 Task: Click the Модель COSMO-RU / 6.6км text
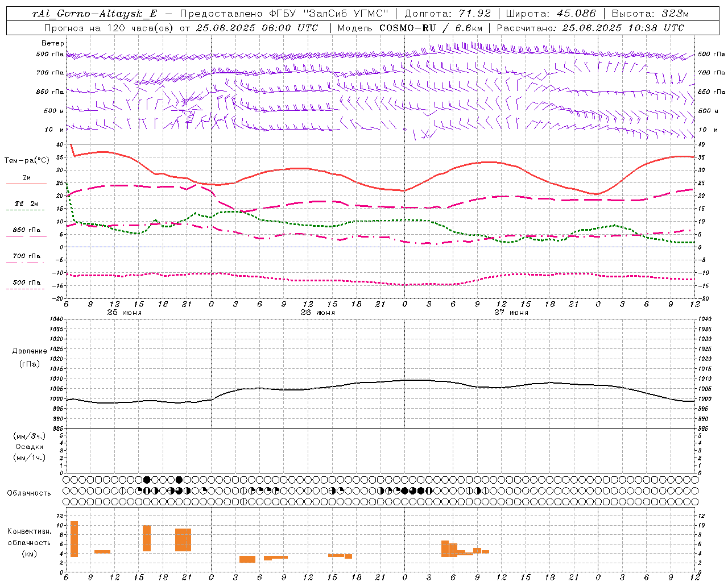click(409, 27)
